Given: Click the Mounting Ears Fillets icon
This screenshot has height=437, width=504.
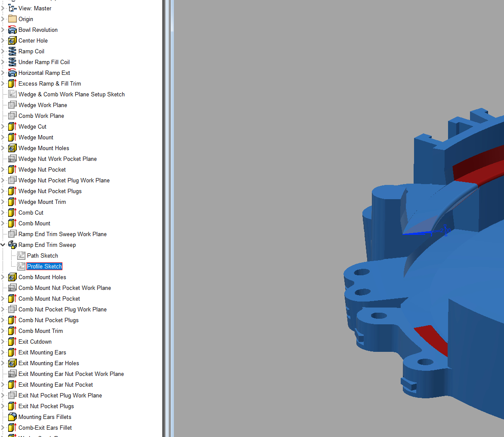Looking at the screenshot, I should 12,417.
